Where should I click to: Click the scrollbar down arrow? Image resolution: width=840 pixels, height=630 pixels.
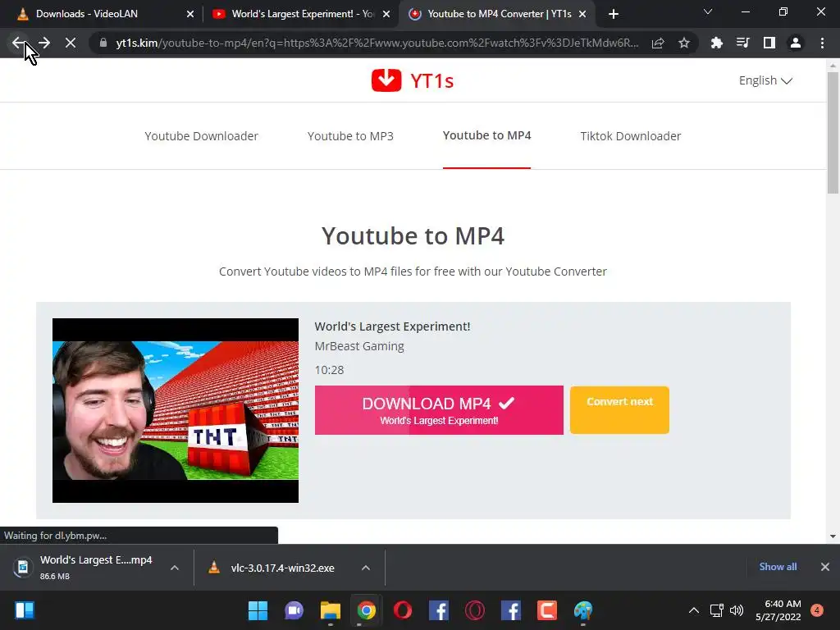pos(833,536)
